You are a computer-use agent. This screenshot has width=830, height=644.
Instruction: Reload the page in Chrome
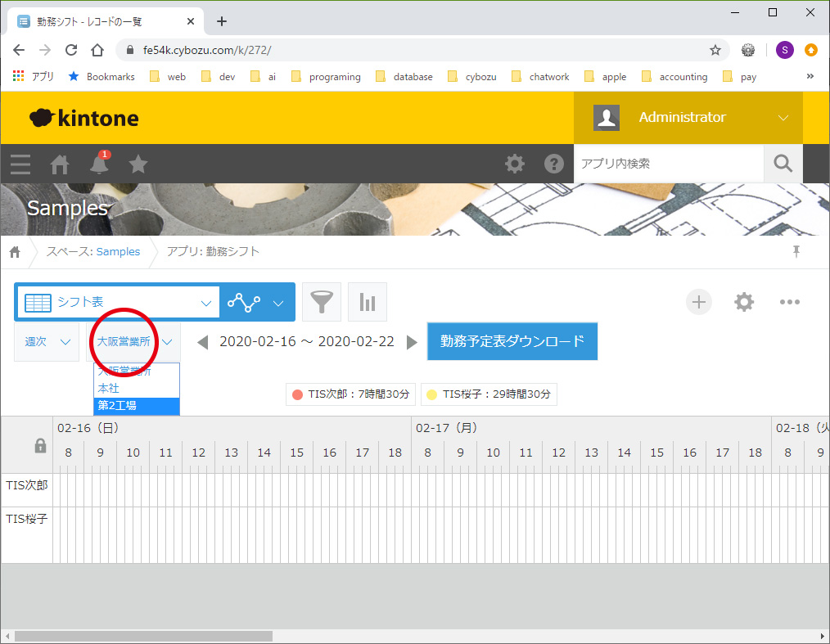click(71, 50)
